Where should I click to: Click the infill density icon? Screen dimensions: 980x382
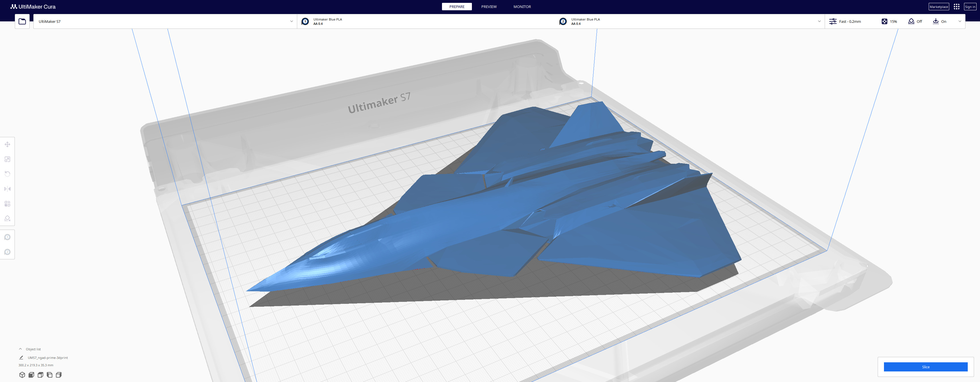(885, 21)
